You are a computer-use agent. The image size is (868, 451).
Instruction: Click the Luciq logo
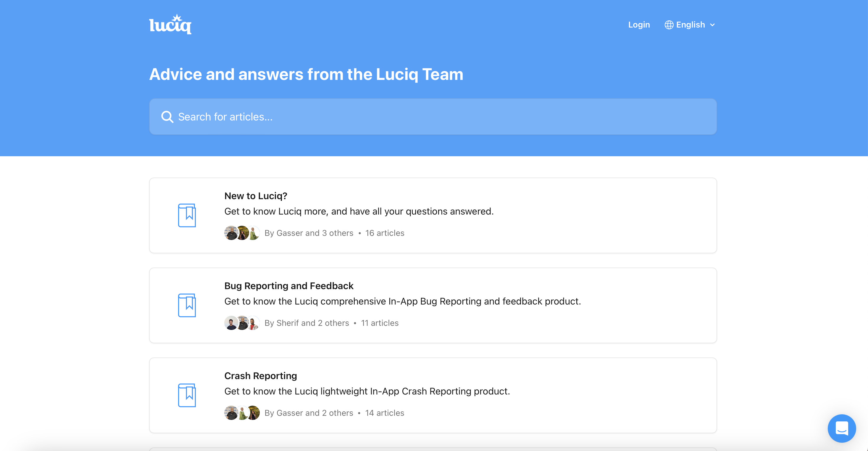click(170, 24)
